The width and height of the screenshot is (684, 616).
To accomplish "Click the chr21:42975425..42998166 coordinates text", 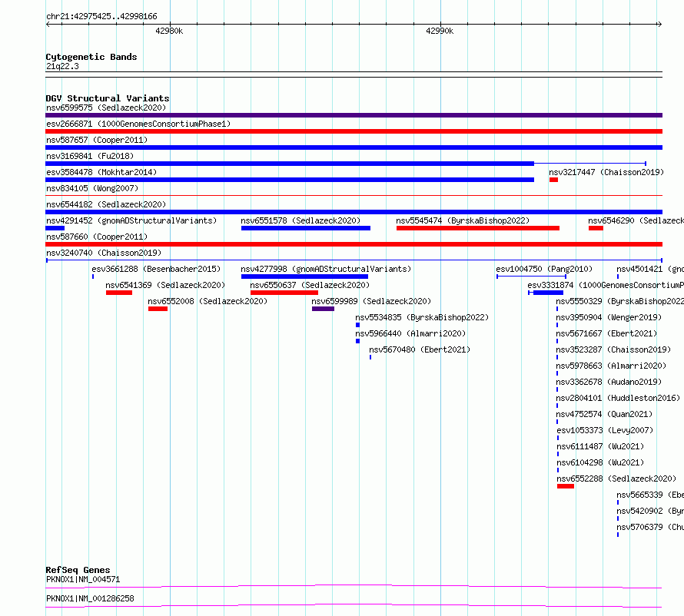I will click(101, 17).
